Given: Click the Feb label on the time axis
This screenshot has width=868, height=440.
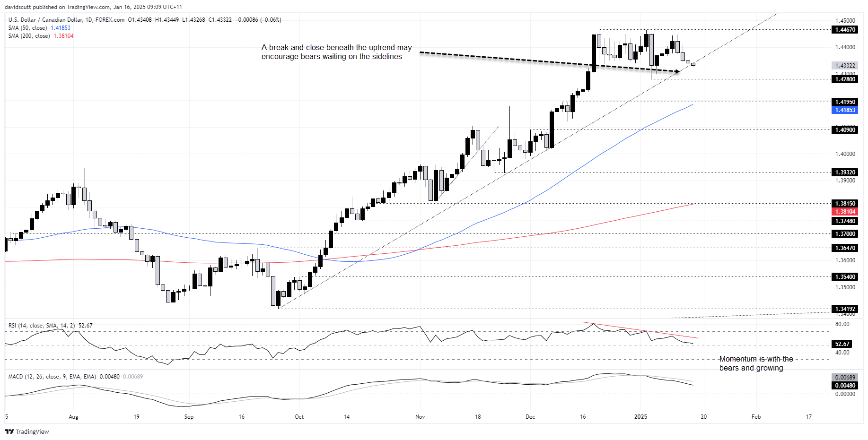Looking at the screenshot, I should point(756,416).
